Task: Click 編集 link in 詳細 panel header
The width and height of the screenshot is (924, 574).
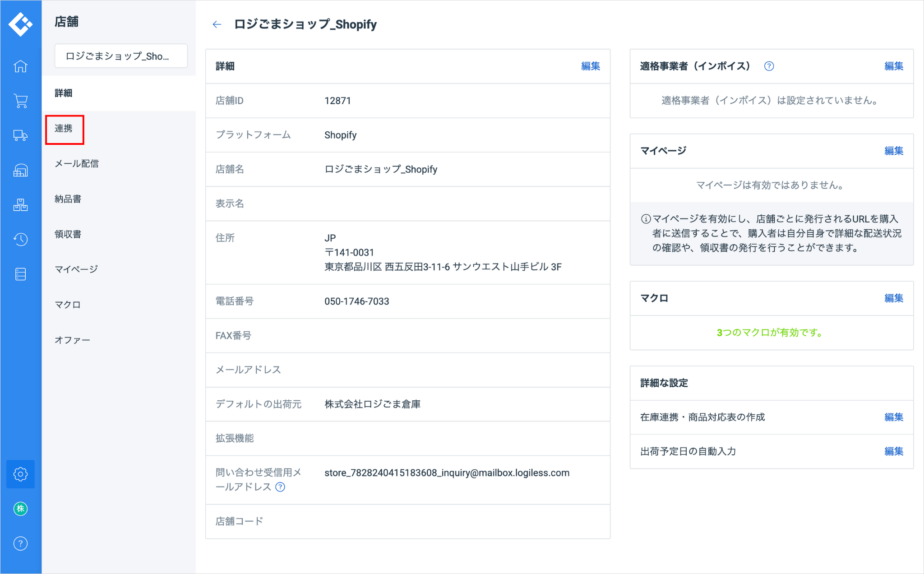Action: click(590, 66)
